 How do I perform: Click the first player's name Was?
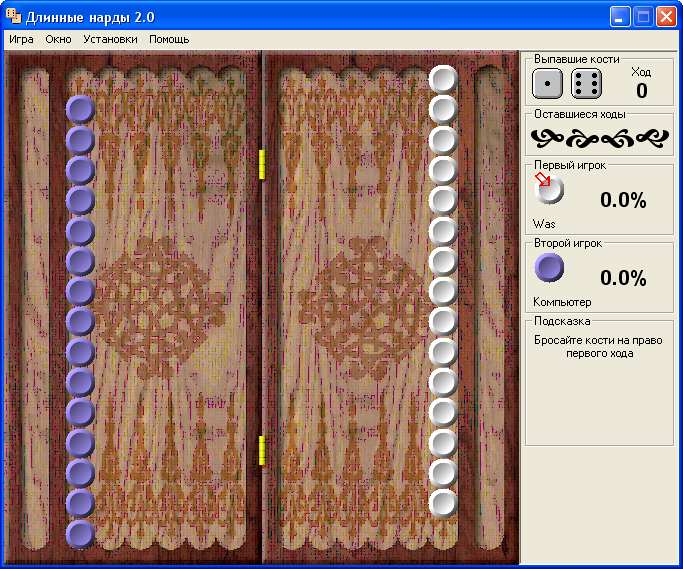[x=544, y=224]
